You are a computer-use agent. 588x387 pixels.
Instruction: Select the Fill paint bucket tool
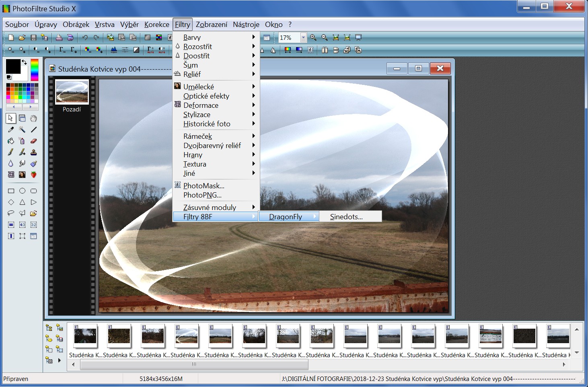[11, 141]
